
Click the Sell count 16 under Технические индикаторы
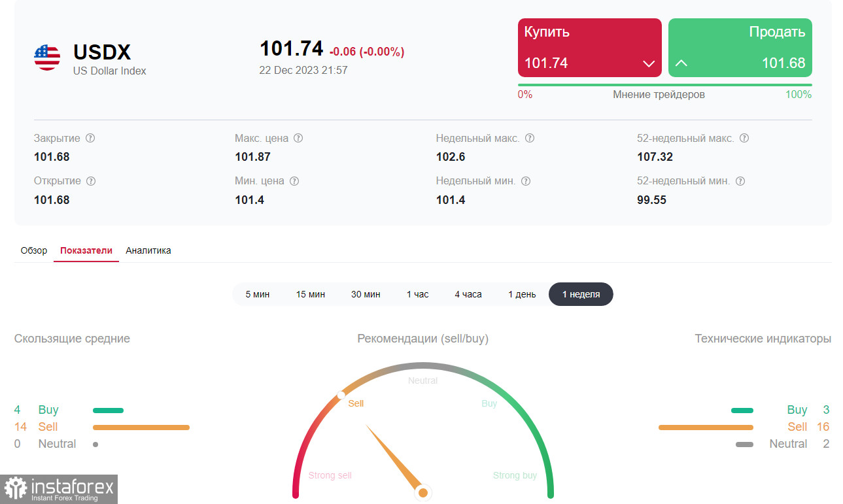click(x=823, y=427)
